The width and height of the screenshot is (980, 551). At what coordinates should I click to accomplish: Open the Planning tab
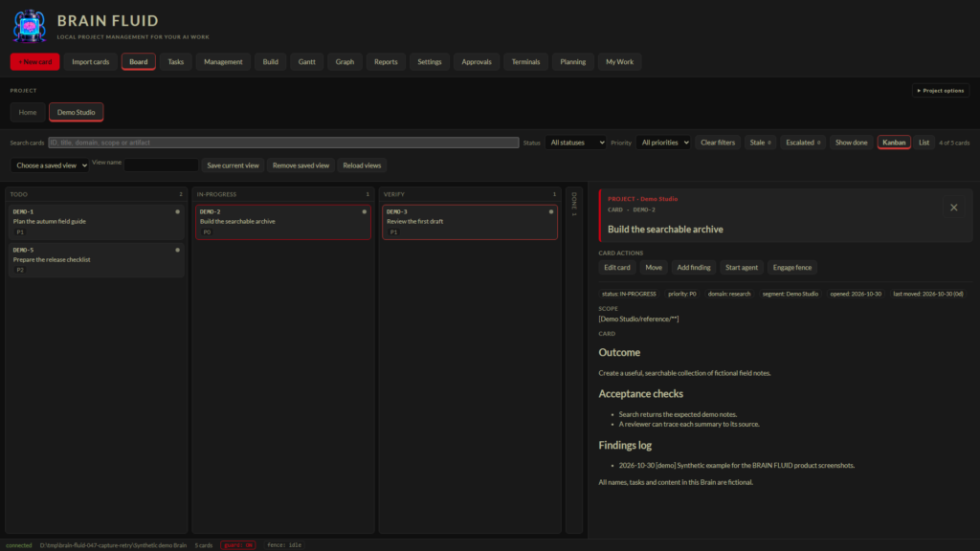[572, 62]
